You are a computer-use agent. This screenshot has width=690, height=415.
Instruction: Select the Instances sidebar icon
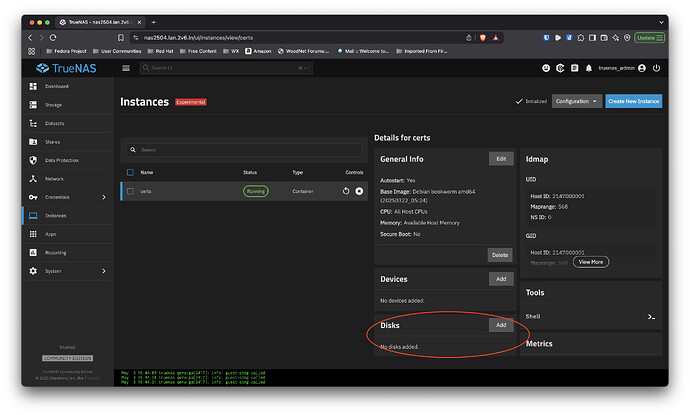coord(33,216)
